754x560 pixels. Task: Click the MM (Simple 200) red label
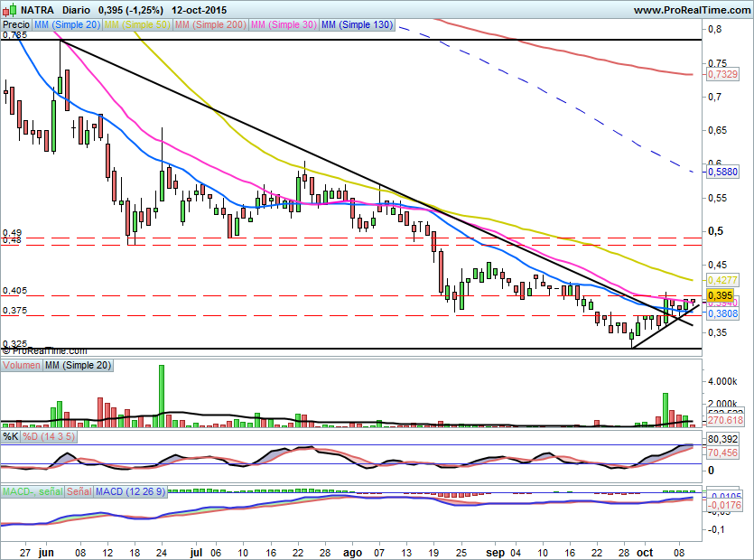210,25
